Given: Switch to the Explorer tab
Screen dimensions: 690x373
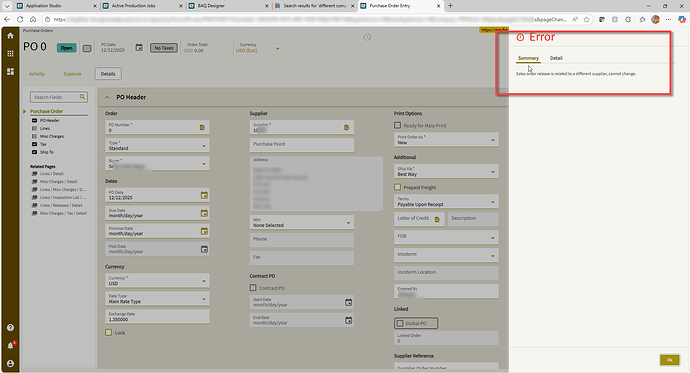Looking at the screenshot, I should pos(73,74).
